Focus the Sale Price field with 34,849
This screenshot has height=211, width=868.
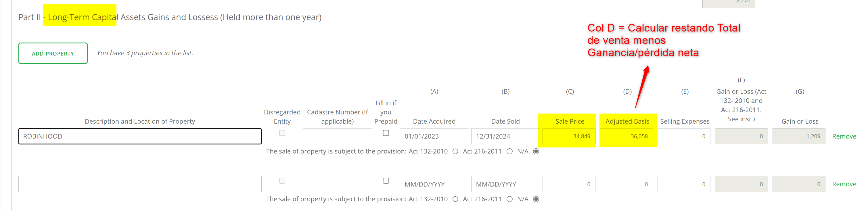[569, 136]
